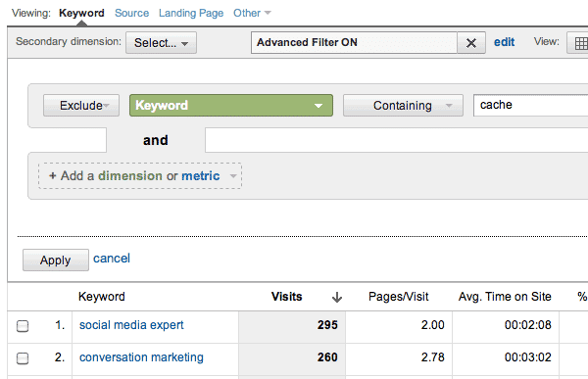Click edit link beside advanced filter
The image size is (588, 379).
[x=504, y=42]
